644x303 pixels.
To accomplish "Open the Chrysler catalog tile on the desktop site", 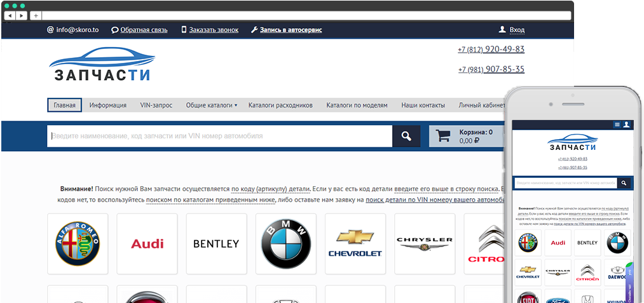I will coord(425,244).
